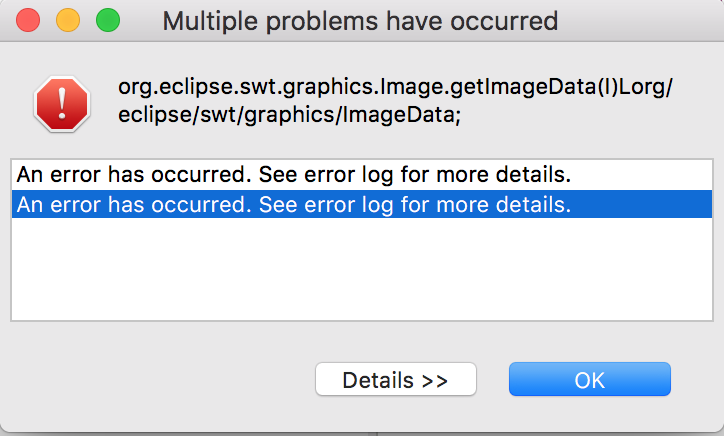Click the red octagonal error icon
The width and height of the screenshot is (724, 436).
pyautogui.click(x=62, y=104)
